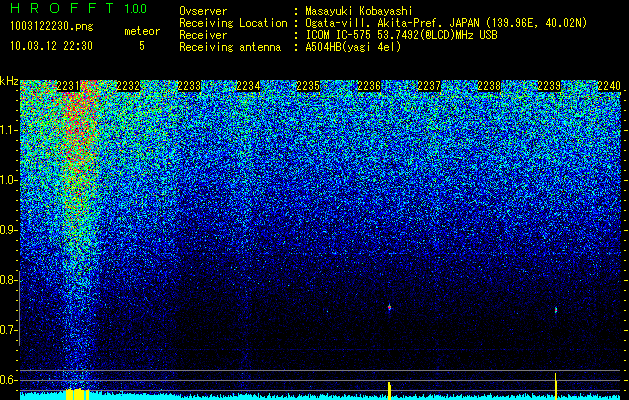This screenshot has width=629, height=400.
Task: Click the meteor echo spot after 2236
Action: tap(389, 307)
